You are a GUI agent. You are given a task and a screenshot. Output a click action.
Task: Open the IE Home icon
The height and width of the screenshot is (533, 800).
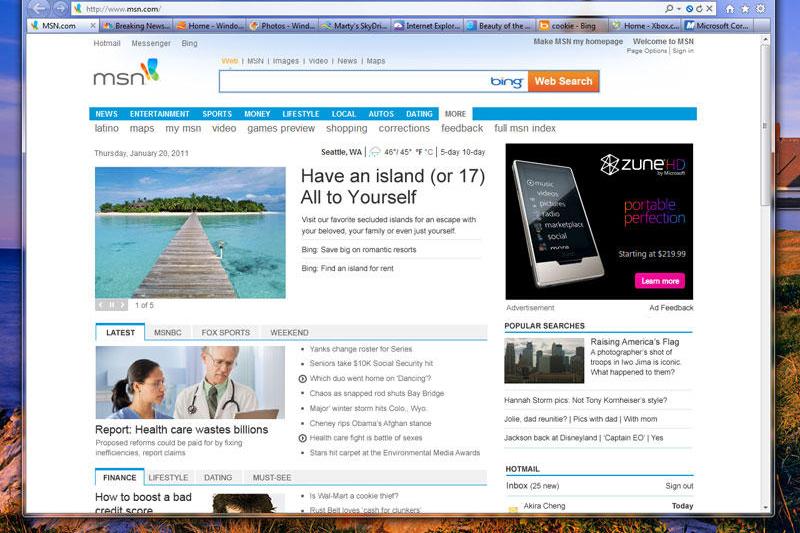tap(729, 8)
